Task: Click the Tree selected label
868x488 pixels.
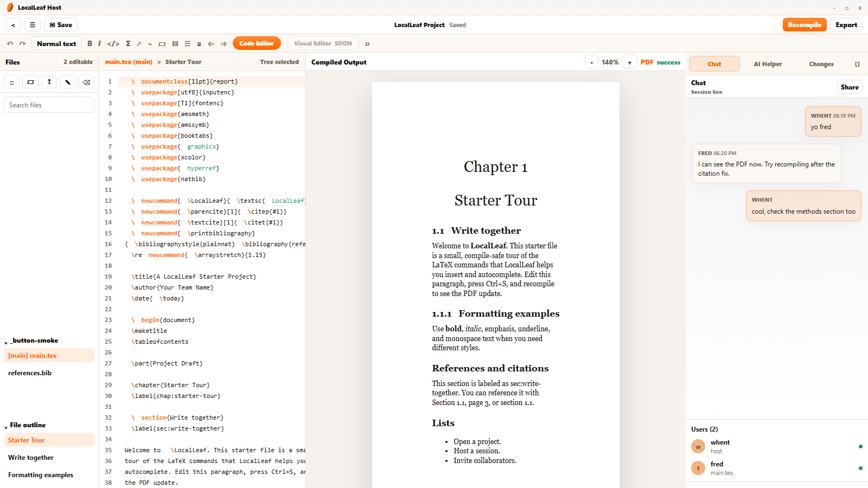Action: (279, 62)
